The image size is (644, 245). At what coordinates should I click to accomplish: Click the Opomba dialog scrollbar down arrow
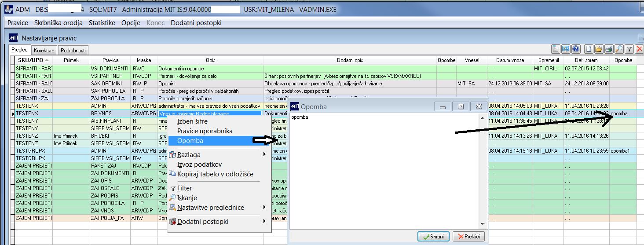tap(482, 223)
